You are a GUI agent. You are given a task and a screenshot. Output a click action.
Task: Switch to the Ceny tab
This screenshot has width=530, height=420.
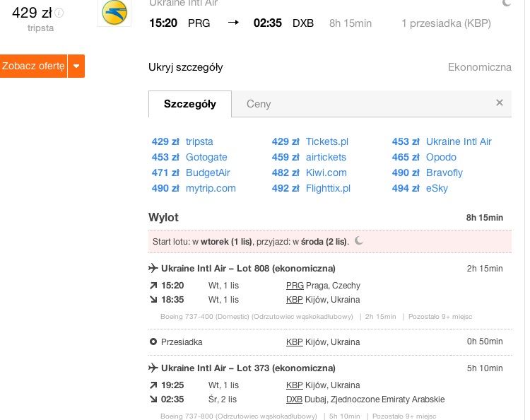coord(259,104)
